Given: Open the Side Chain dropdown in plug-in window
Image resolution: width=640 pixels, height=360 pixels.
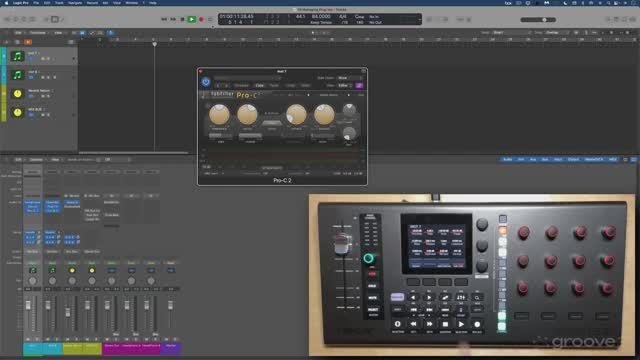Looking at the screenshot, I should tap(350, 78).
